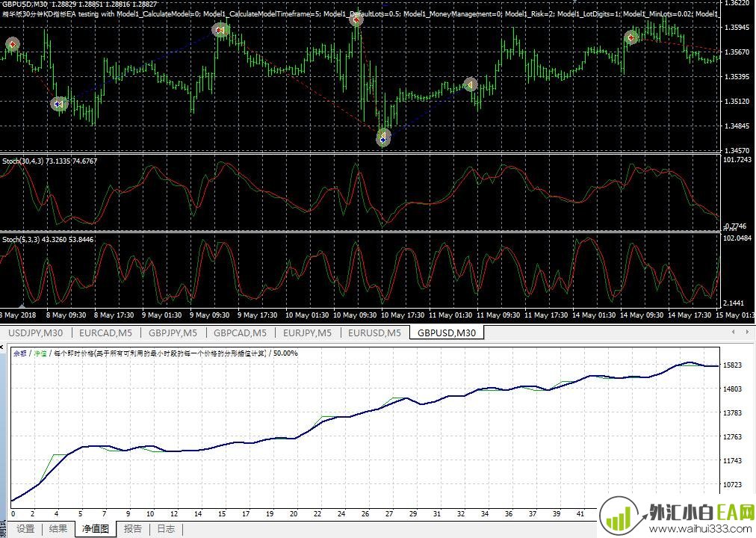756x538 pixels.
Task: Open the GBPCAD,M5 chart tab
Action: (240, 333)
